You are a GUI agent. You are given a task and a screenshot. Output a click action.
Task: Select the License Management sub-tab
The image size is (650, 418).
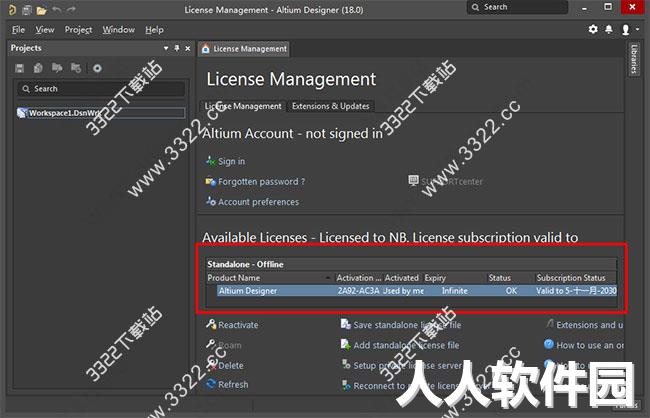click(243, 106)
